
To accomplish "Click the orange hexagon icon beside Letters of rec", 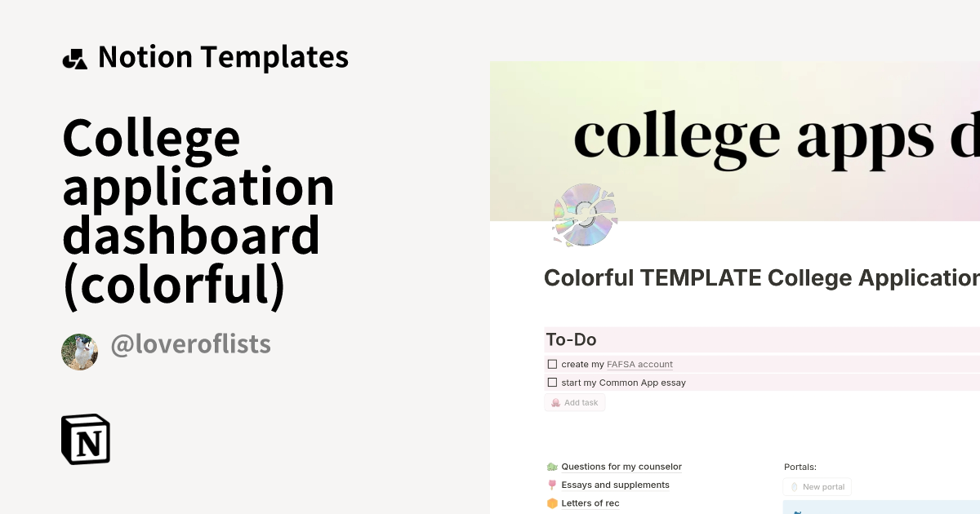I will coord(552,503).
